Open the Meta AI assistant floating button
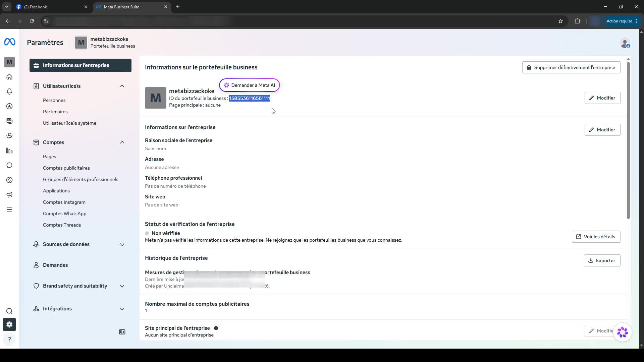 tap(623, 332)
